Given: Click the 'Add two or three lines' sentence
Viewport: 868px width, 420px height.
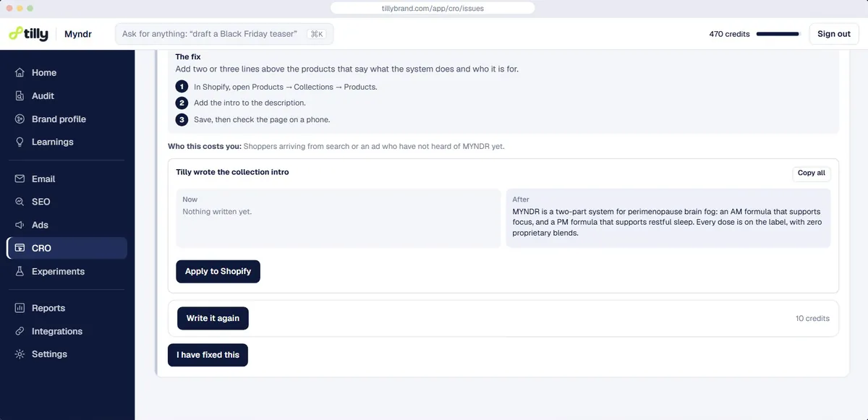Looking at the screenshot, I should tap(347, 69).
